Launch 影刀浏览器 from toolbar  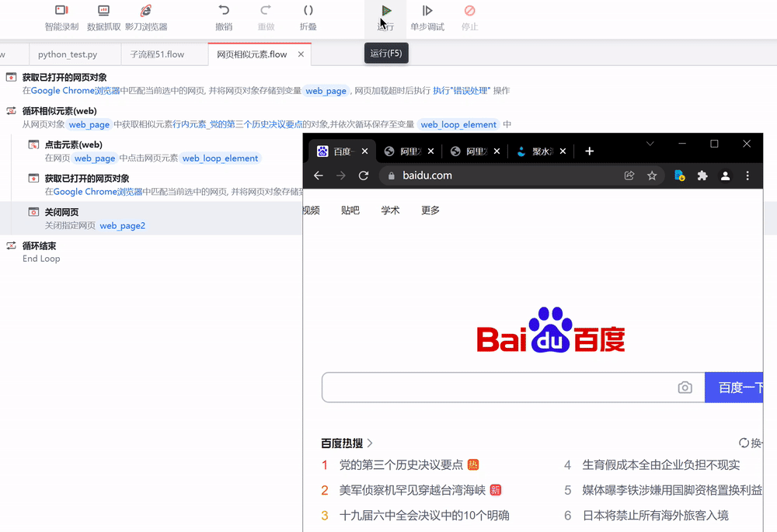click(x=146, y=18)
